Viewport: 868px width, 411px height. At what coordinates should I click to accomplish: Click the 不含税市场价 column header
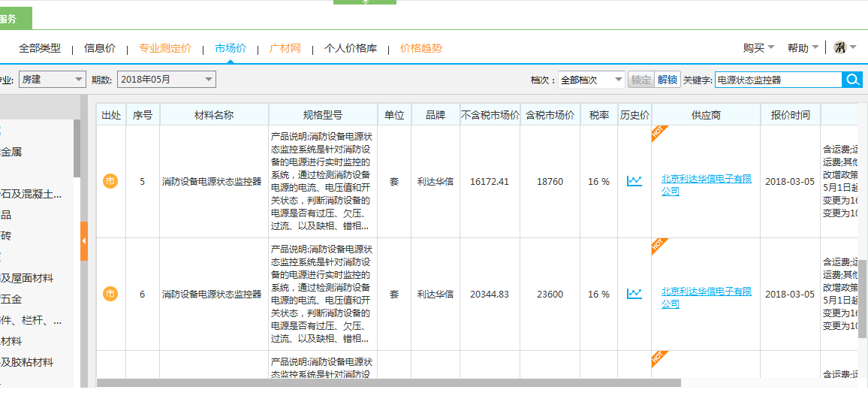tap(490, 115)
